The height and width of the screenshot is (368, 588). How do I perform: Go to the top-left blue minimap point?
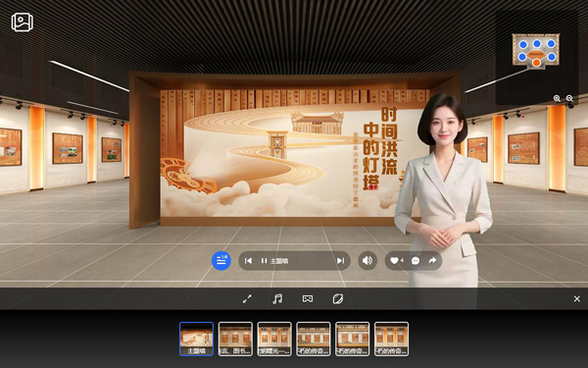pos(523,45)
